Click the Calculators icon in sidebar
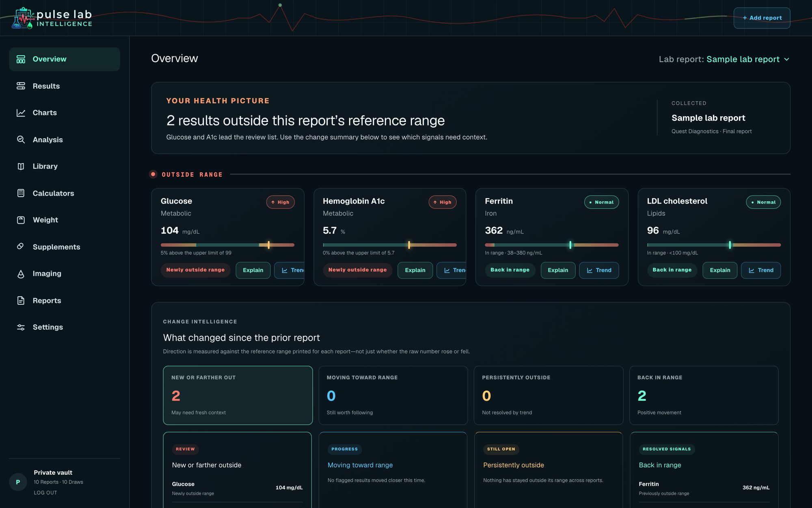The height and width of the screenshot is (508, 812). pos(21,193)
